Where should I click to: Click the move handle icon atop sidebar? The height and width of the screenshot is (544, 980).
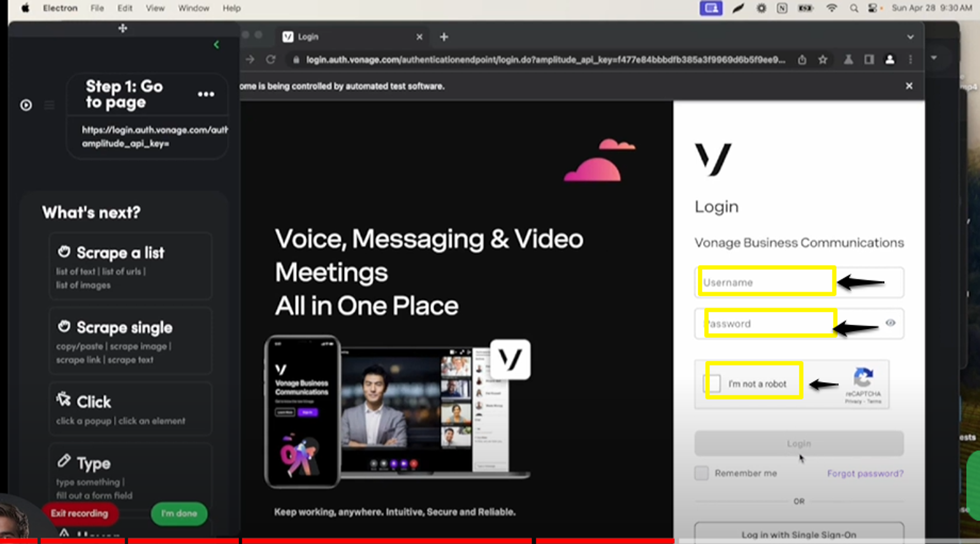click(122, 28)
